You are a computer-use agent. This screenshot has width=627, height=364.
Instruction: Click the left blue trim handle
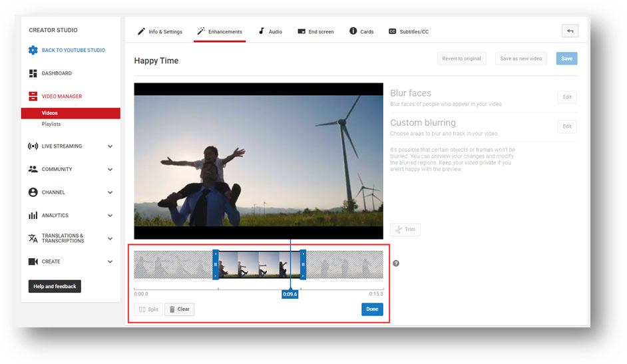[216, 264]
